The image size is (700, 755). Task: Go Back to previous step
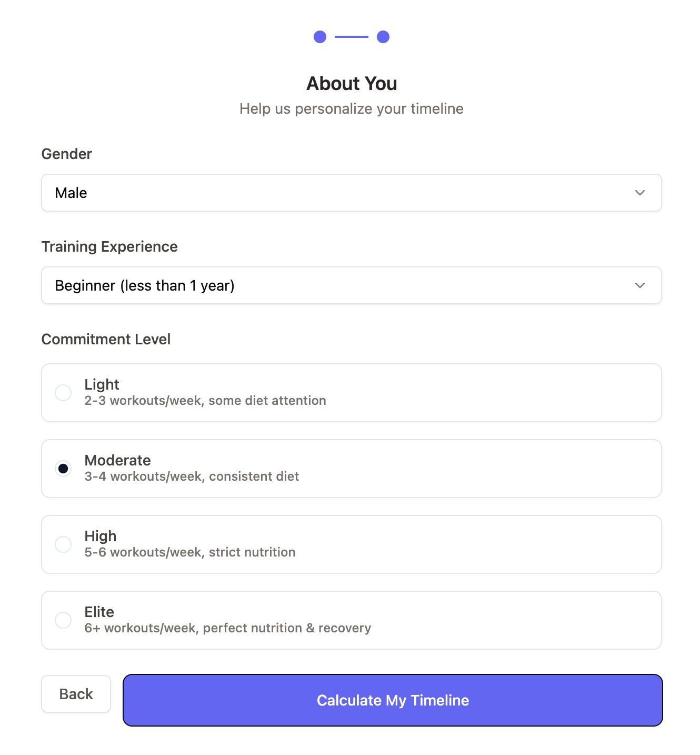tap(76, 694)
